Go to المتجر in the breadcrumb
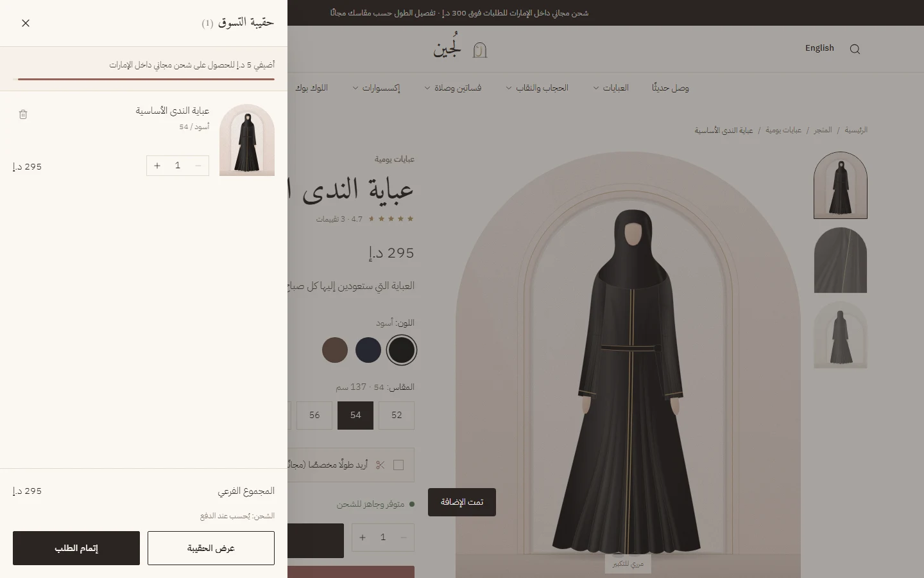Screen dimensions: 924x578 [823, 130]
